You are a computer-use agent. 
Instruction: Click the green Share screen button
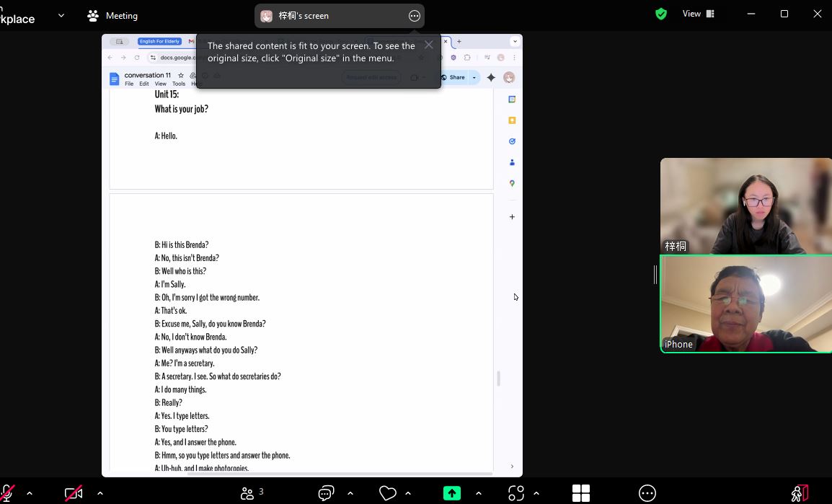coord(452,493)
